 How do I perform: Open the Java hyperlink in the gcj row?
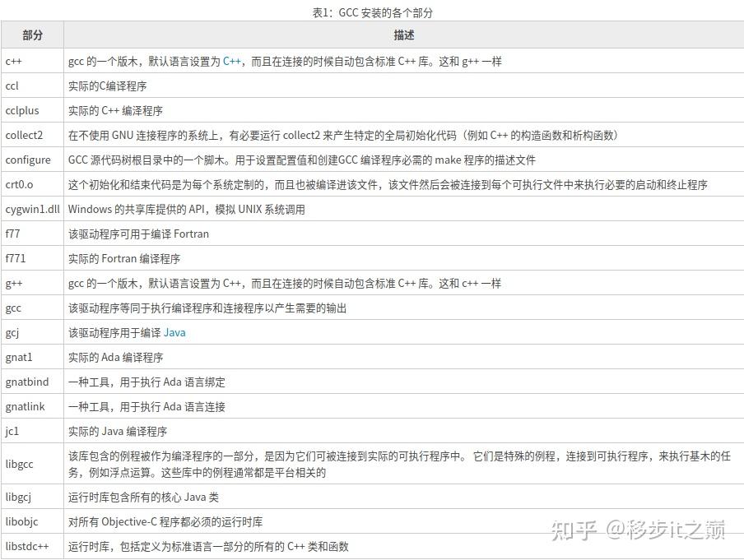pos(174,332)
